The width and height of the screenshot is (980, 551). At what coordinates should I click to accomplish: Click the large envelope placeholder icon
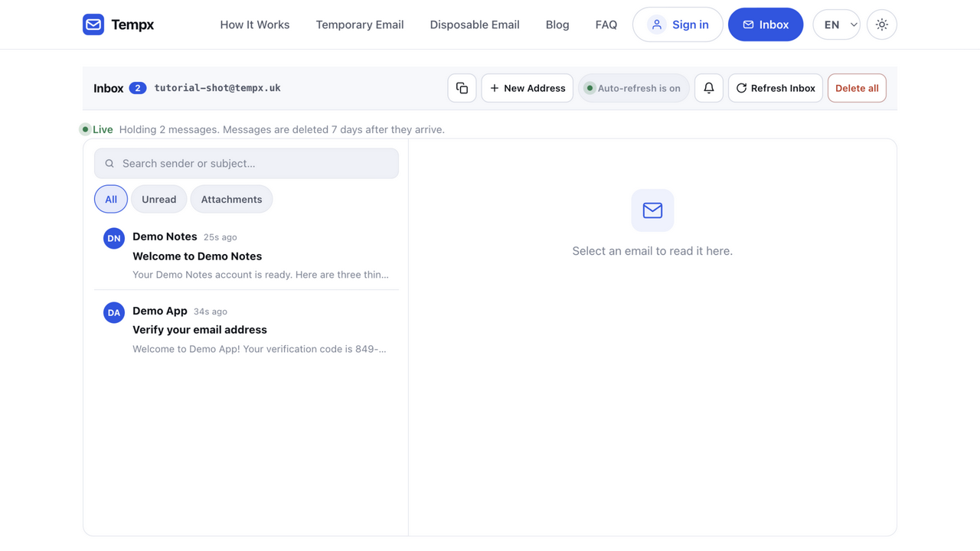point(652,210)
